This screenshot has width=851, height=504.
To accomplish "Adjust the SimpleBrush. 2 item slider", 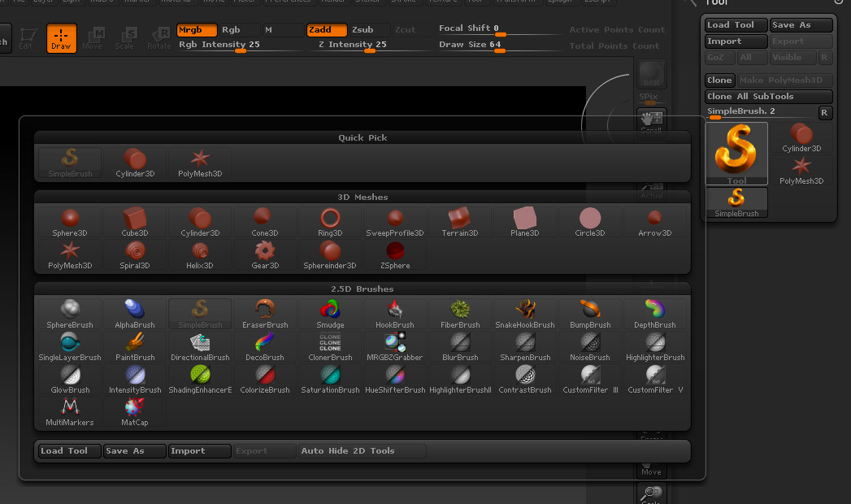I will tap(761, 112).
